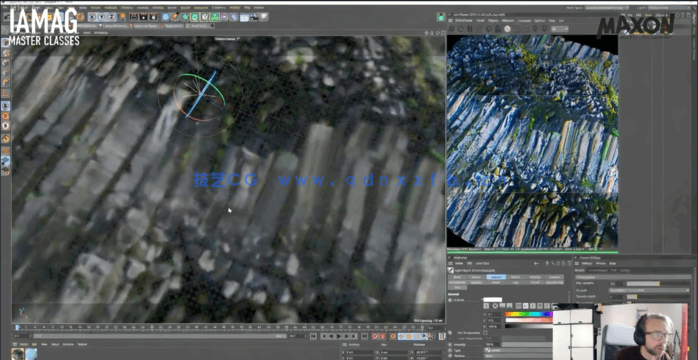Switch to the Details tab
Image resolution: width=698 pixels, height=360 pixels.
[x=515, y=277]
